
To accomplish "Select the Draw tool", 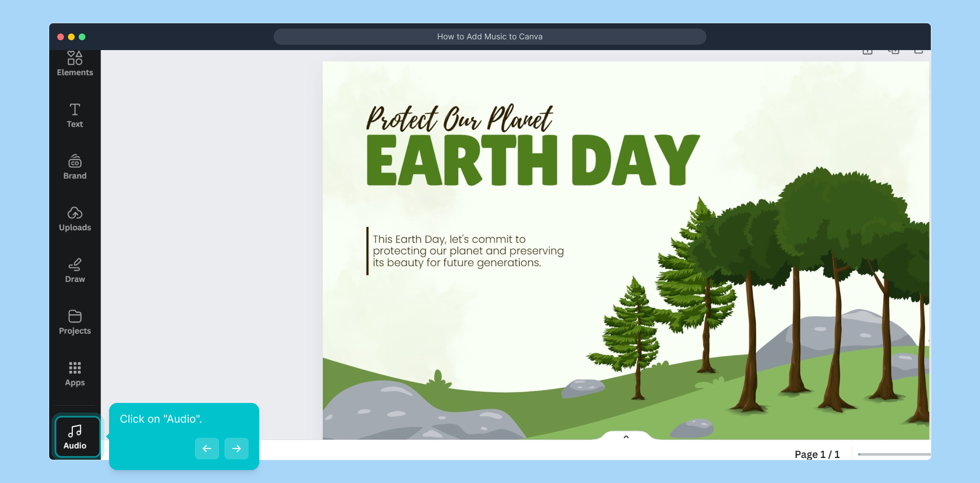I will click(x=75, y=270).
